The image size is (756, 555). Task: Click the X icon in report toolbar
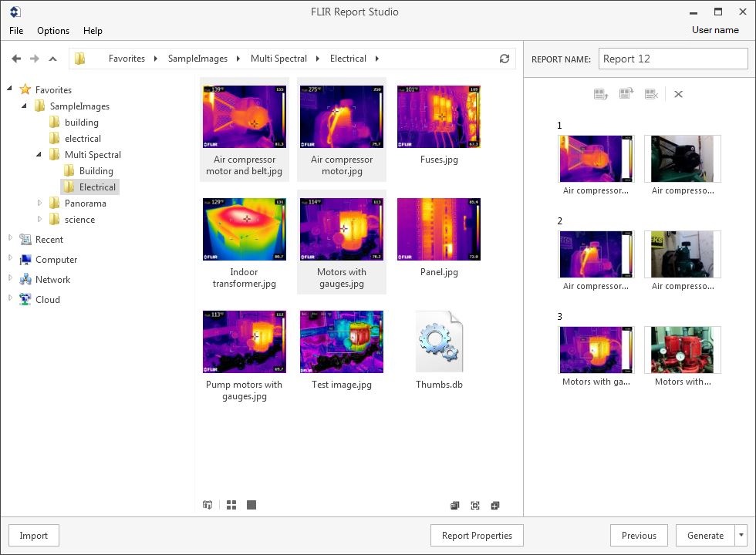pos(678,94)
